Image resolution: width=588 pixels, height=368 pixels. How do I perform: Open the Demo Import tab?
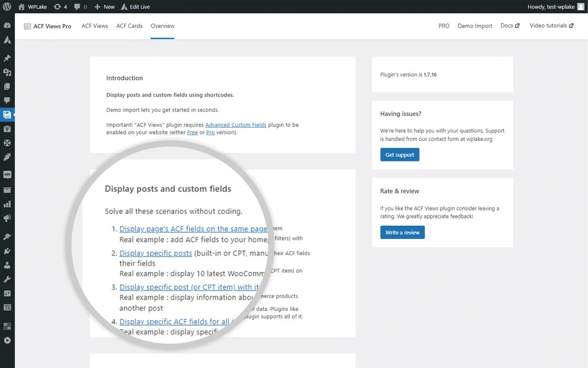[475, 26]
